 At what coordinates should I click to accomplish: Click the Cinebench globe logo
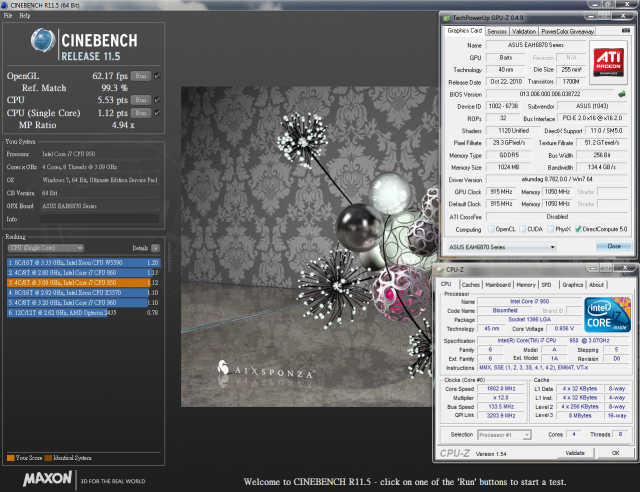click(x=43, y=40)
